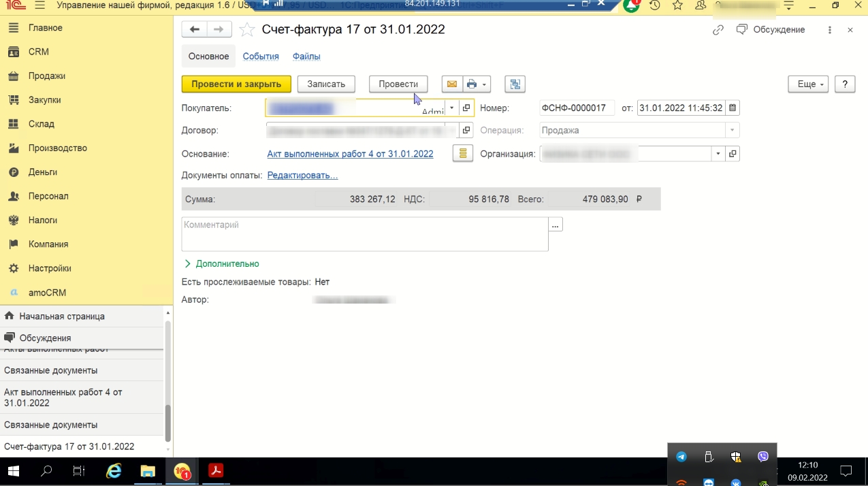Image resolution: width=868 pixels, height=486 pixels.
Task: Click the basis document selection icon
Action: [x=463, y=154]
